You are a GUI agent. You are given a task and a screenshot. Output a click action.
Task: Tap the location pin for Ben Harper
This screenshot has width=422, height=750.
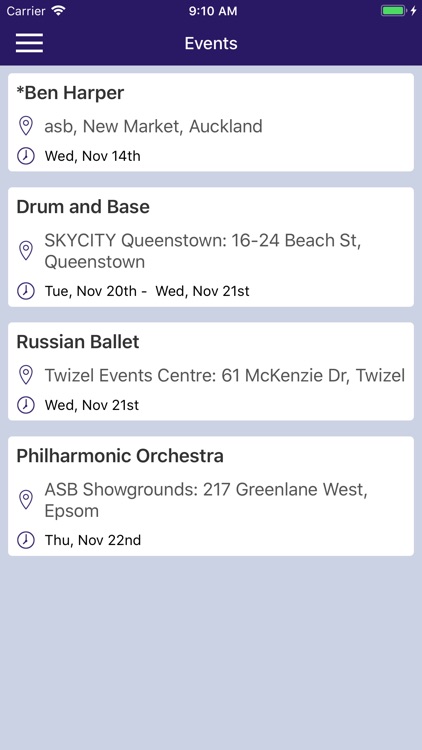click(25, 126)
